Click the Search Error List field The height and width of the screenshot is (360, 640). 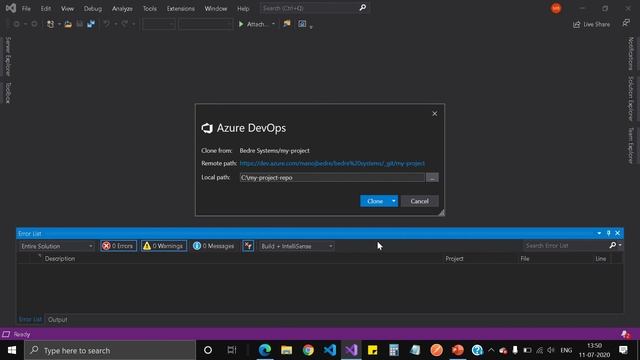(566, 245)
